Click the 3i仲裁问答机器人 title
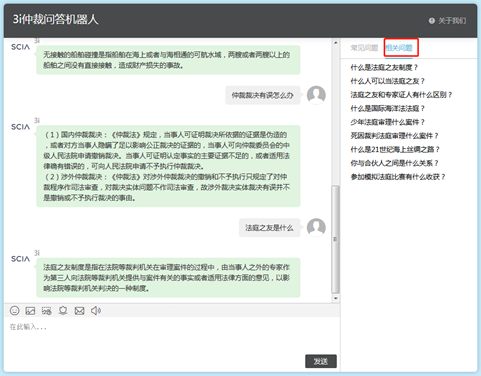This screenshot has height=376, width=481. click(56, 19)
